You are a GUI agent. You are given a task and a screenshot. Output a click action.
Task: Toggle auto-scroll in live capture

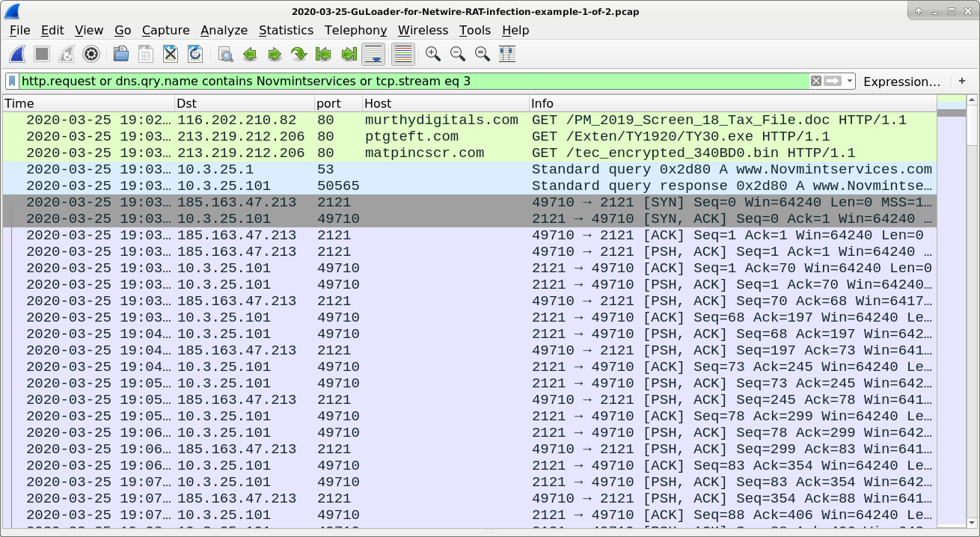[x=373, y=54]
